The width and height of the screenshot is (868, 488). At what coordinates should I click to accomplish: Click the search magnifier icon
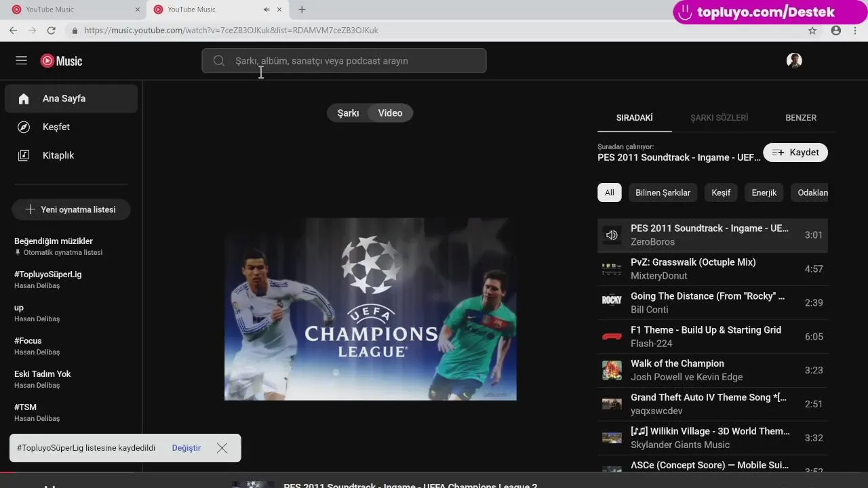(x=219, y=61)
